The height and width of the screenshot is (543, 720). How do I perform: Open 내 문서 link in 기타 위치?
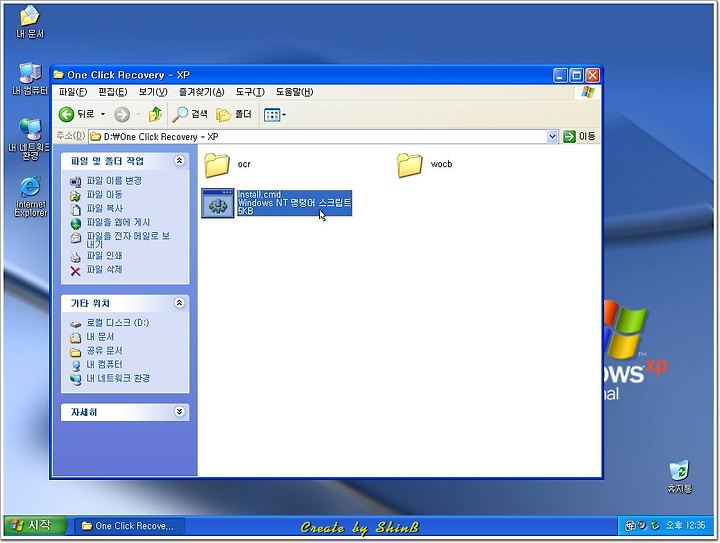pos(100,336)
